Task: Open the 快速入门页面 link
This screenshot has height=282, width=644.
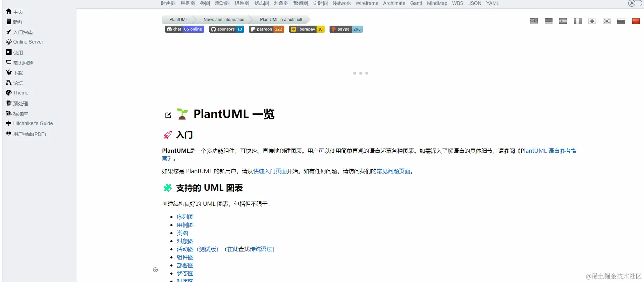Action: click(x=270, y=171)
